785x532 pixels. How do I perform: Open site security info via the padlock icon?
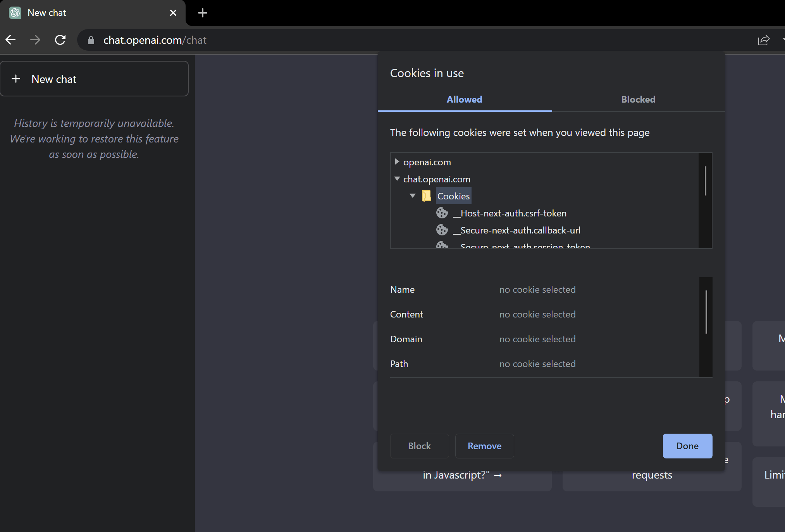coord(91,40)
